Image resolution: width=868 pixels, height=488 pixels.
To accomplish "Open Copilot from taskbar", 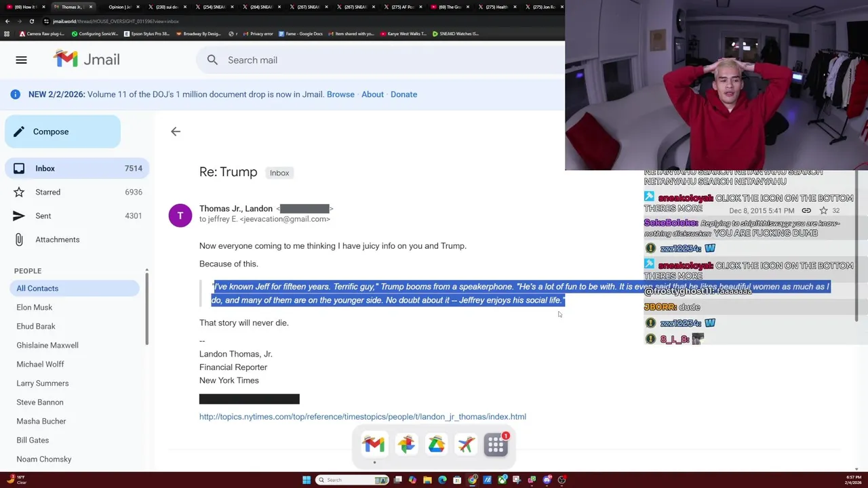I will click(x=412, y=480).
